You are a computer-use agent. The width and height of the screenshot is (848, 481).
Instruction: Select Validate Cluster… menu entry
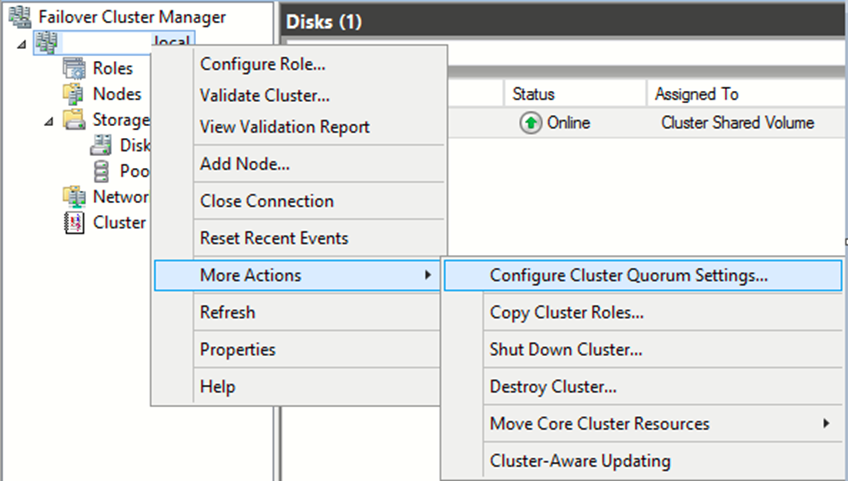pos(264,95)
